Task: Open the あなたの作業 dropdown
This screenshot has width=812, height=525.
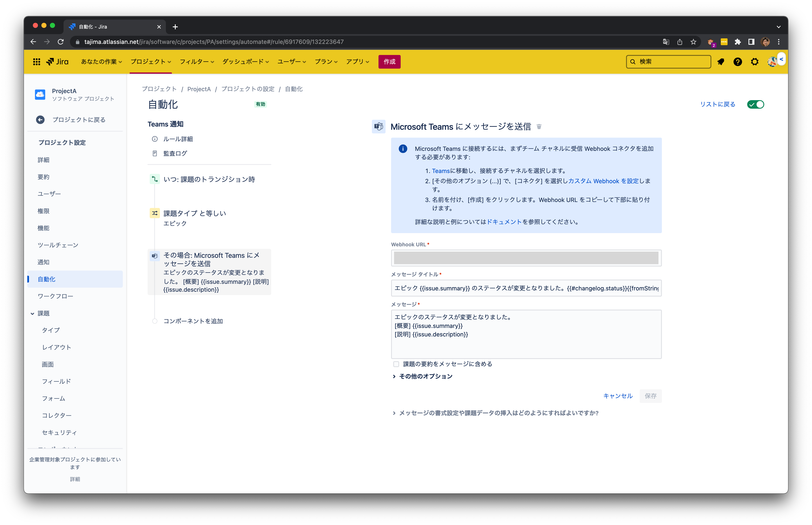Action: point(101,62)
